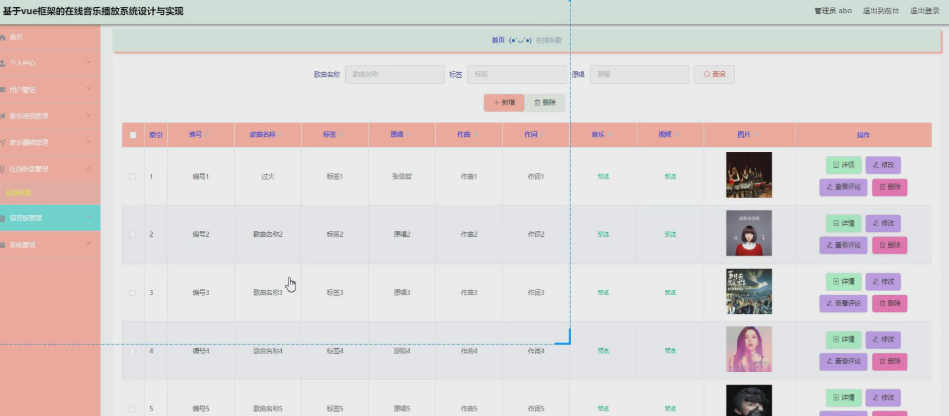Open the cover image of row 编号2
Screen dimensions: 949x416
coord(749,233)
